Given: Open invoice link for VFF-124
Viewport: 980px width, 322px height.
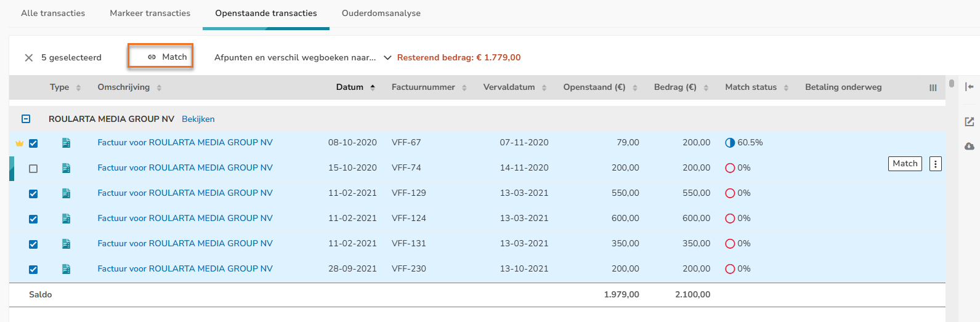Looking at the screenshot, I should [185, 218].
